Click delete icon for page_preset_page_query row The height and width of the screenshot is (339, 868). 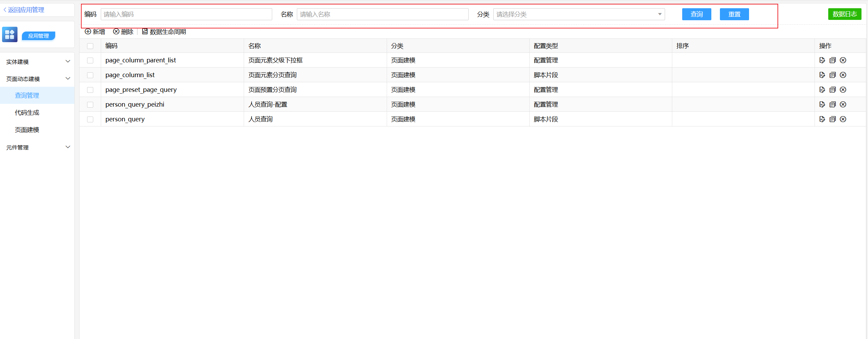pos(843,90)
